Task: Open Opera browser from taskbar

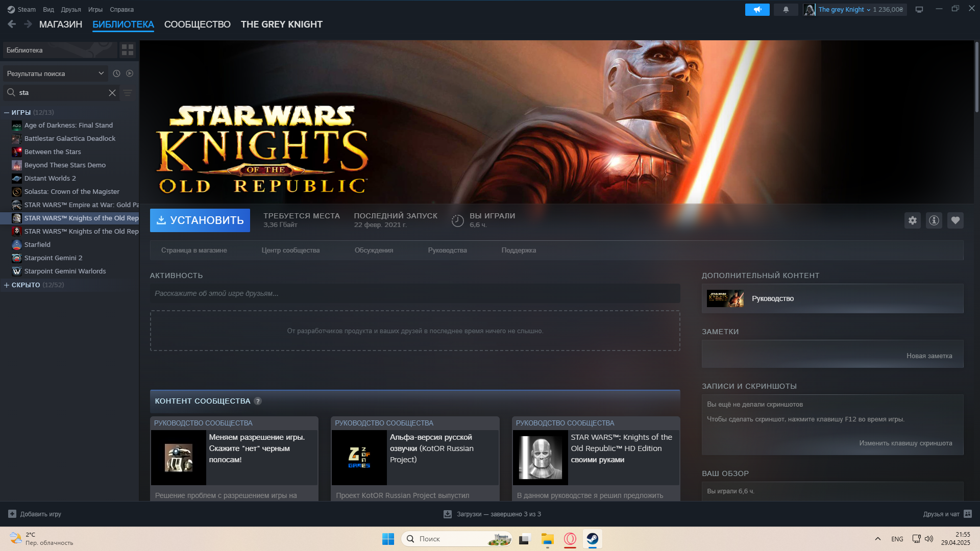Action: [x=570, y=539]
